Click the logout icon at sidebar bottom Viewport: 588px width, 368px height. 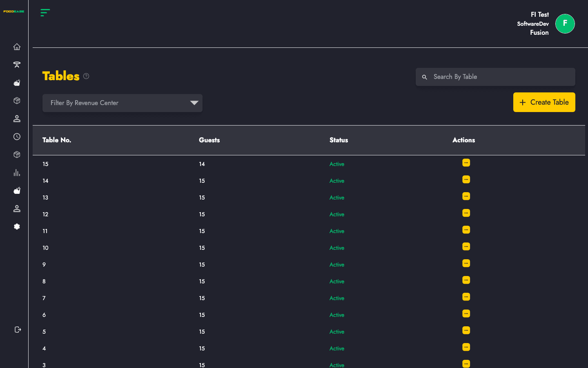(18, 330)
